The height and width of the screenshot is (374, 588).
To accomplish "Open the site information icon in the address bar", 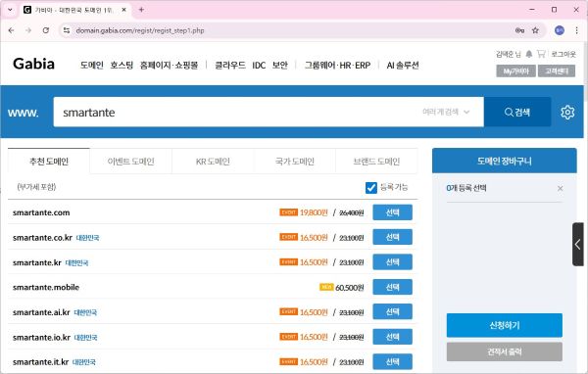I will pos(67,30).
